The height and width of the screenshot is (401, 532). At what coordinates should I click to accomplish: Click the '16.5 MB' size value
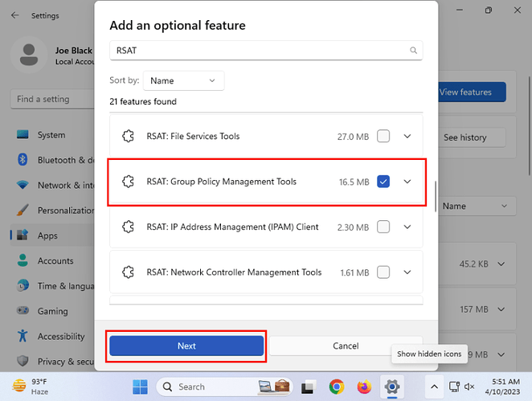[354, 182]
